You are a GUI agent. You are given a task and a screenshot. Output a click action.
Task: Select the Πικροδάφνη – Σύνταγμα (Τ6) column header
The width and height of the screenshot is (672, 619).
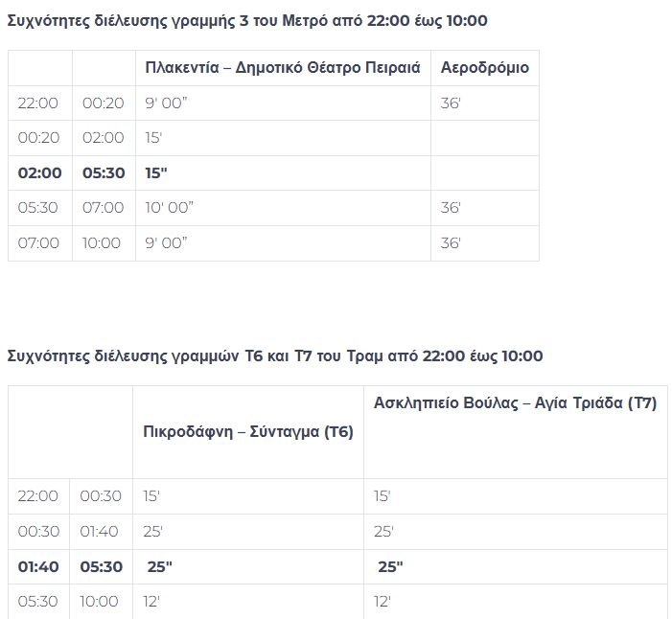coord(248,432)
